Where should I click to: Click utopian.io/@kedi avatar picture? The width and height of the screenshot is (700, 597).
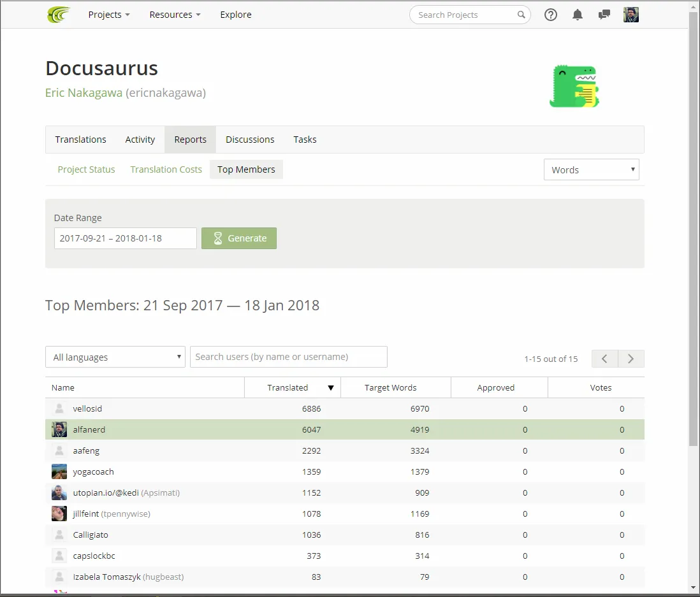tap(59, 493)
